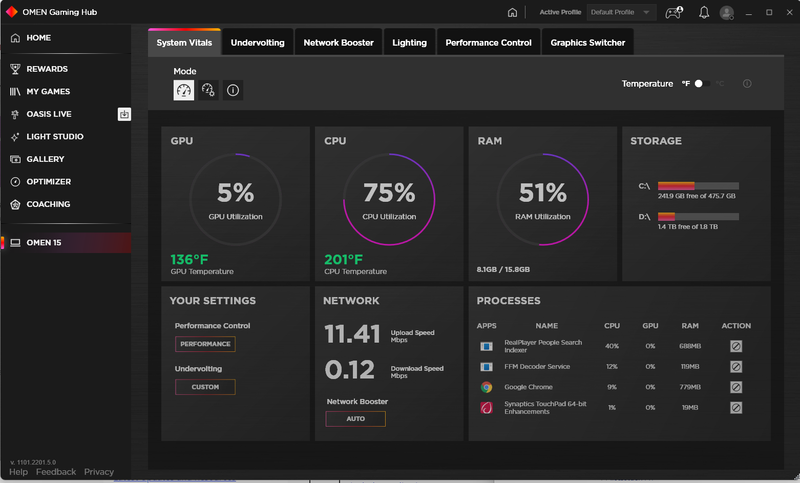This screenshot has height=483, width=800.
Task: Open the Lighting tab
Action: pyautogui.click(x=409, y=42)
